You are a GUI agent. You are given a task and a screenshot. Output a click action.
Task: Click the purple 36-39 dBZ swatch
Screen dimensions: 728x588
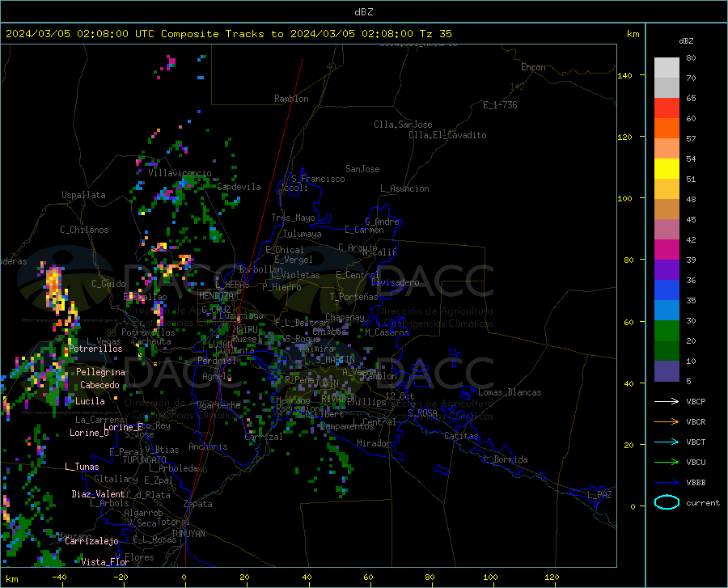667,270
